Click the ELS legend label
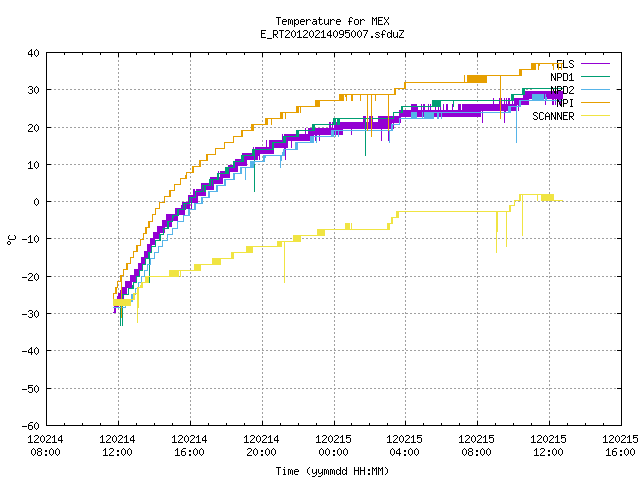This screenshot has height=480, width=640. tap(565, 64)
